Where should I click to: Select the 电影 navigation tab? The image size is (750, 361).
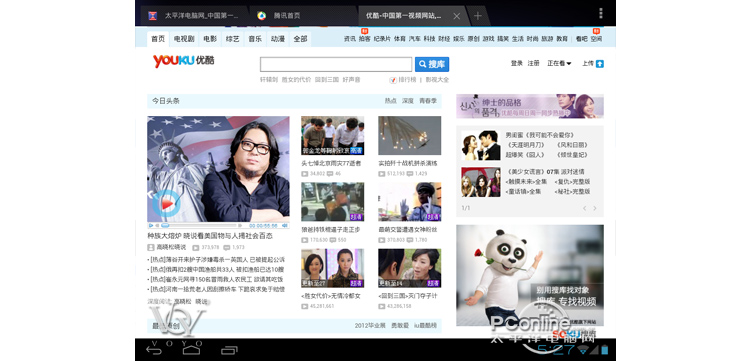click(x=210, y=39)
